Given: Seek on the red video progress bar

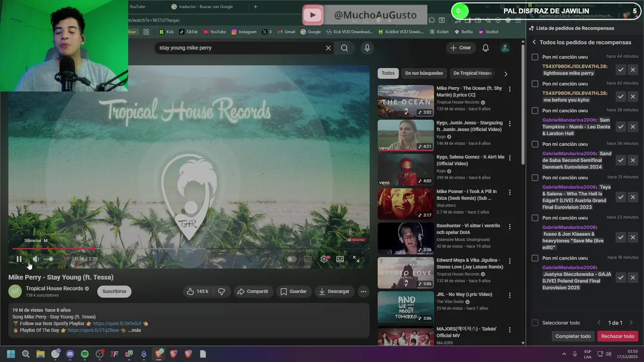Looking at the screenshot, I should click(189, 248).
